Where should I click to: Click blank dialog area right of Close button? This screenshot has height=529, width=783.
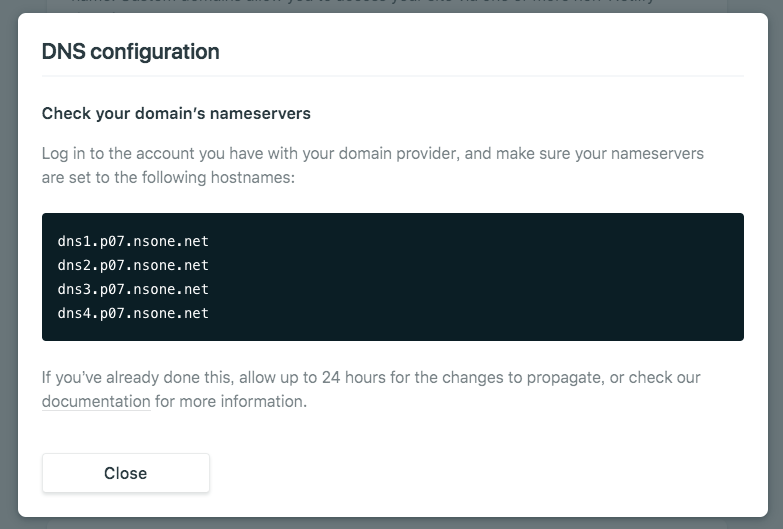(480, 473)
